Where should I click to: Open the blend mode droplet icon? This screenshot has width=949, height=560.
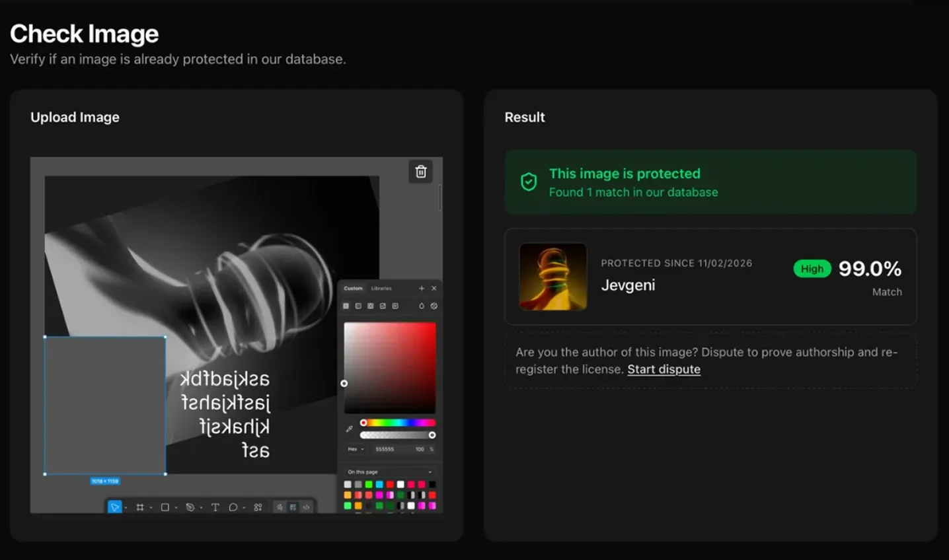tap(422, 306)
